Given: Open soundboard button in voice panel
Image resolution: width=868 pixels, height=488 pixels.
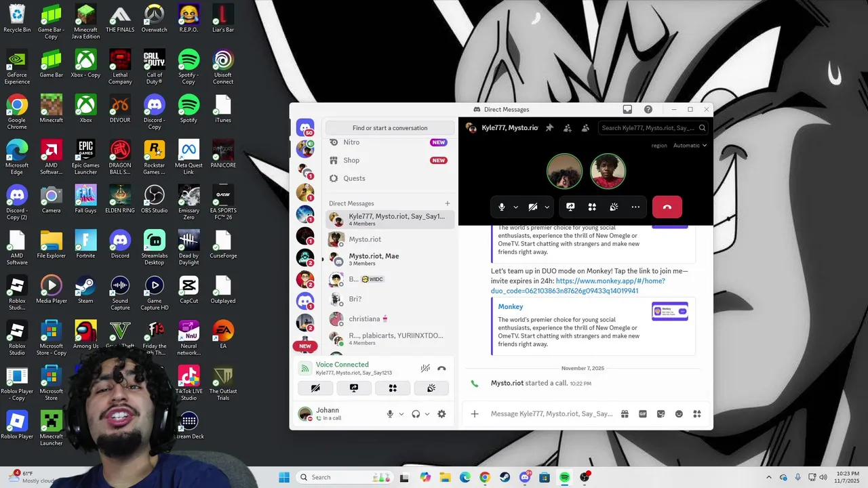Looking at the screenshot, I should [x=431, y=388].
